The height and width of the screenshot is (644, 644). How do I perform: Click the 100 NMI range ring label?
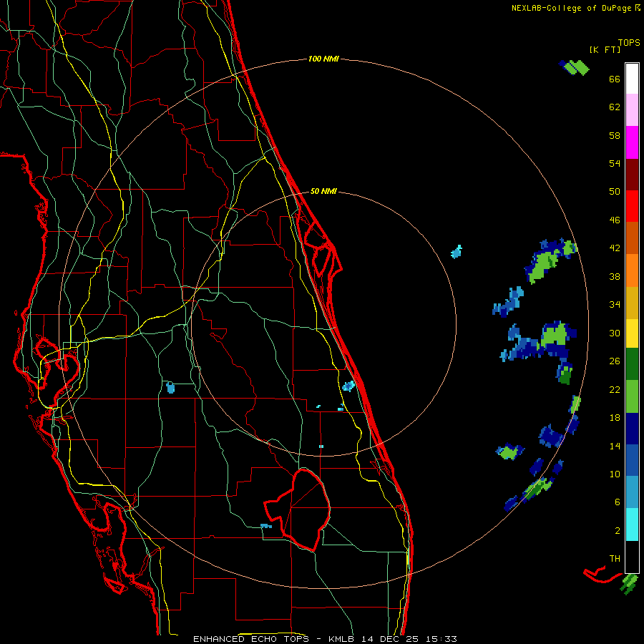click(x=323, y=59)
